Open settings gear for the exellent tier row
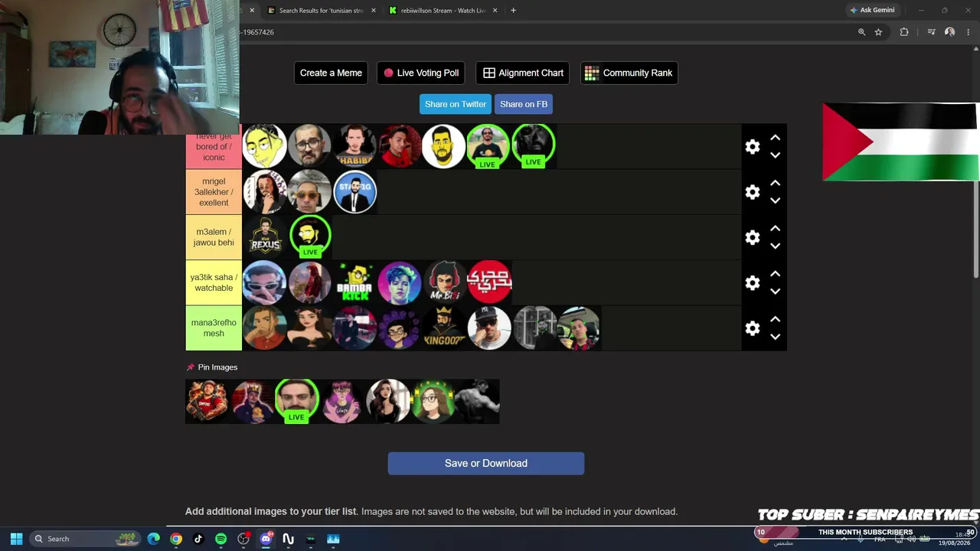980x551 pixels. click(x=753, y=192)
